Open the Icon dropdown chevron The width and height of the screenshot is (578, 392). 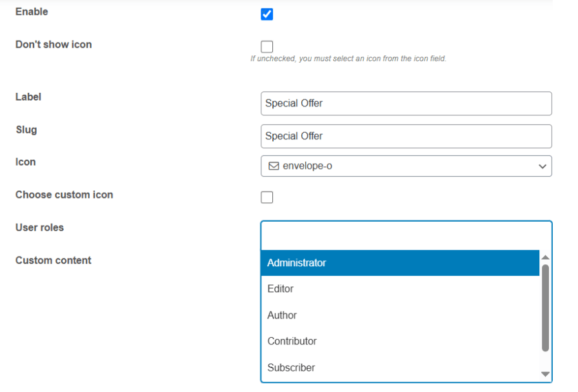pos(543,166)
